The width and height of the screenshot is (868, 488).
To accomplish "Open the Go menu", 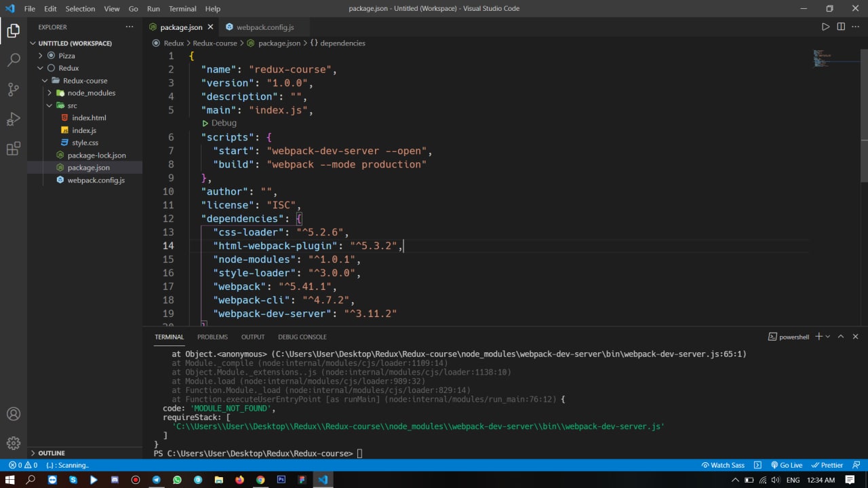I will 134,9.
